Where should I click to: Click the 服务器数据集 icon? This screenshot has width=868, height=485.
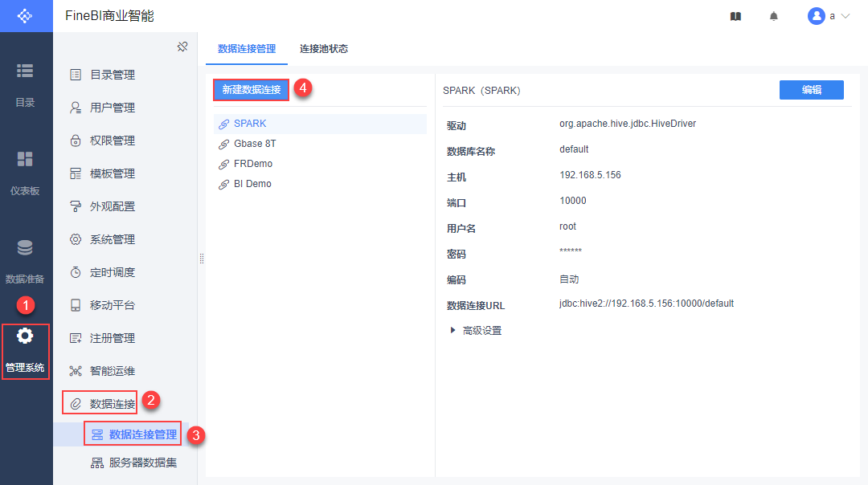[97, 463]
